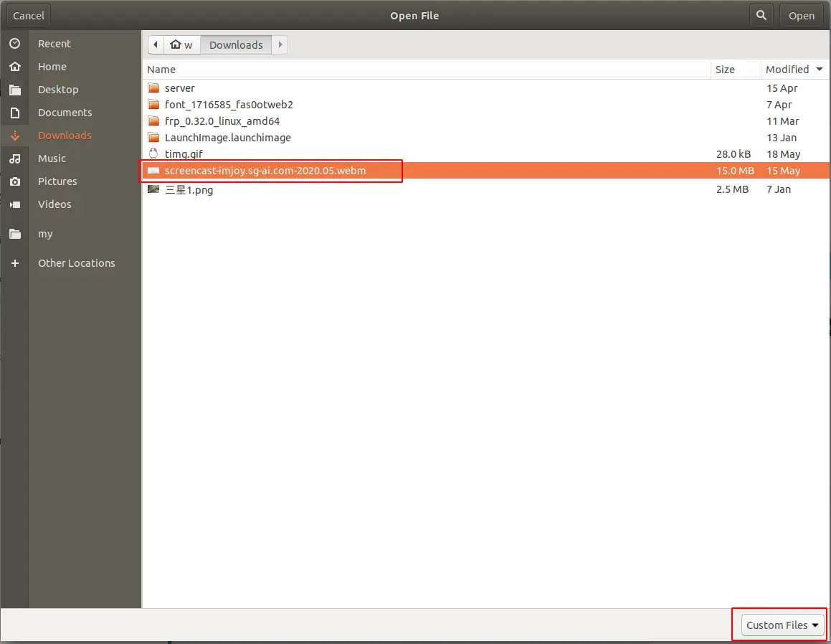Toggle sort order arrow on Modified column
This screenshot has width=831, height=644.
click(820, 70)
